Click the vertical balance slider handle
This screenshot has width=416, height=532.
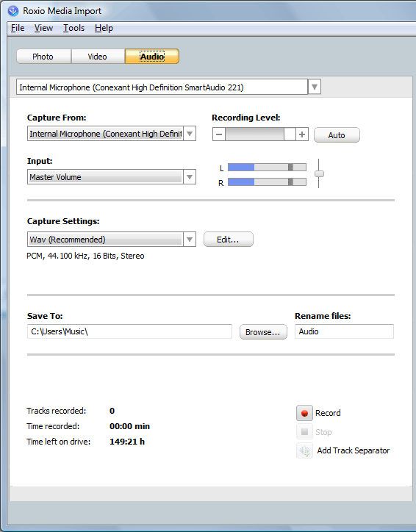coord(319,173)
